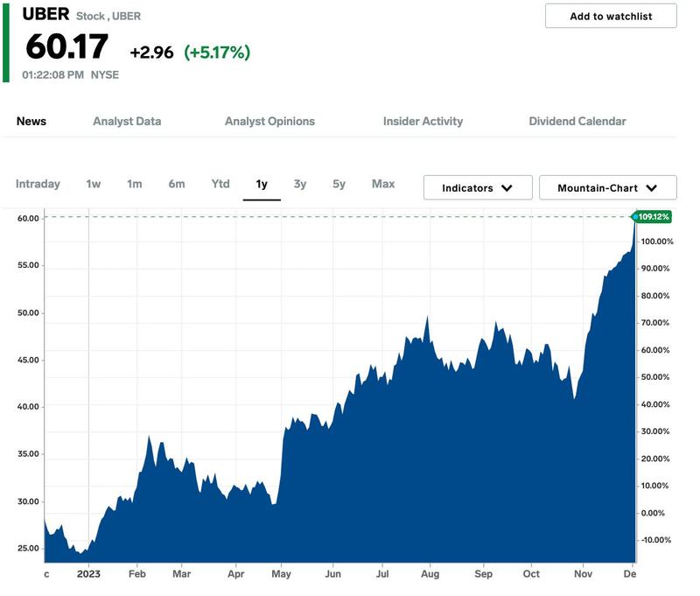Image resolution: width=700 pixels, height=596 pixels.
Task: Change chart range to 3y
Action: click(x=300, y=184)
